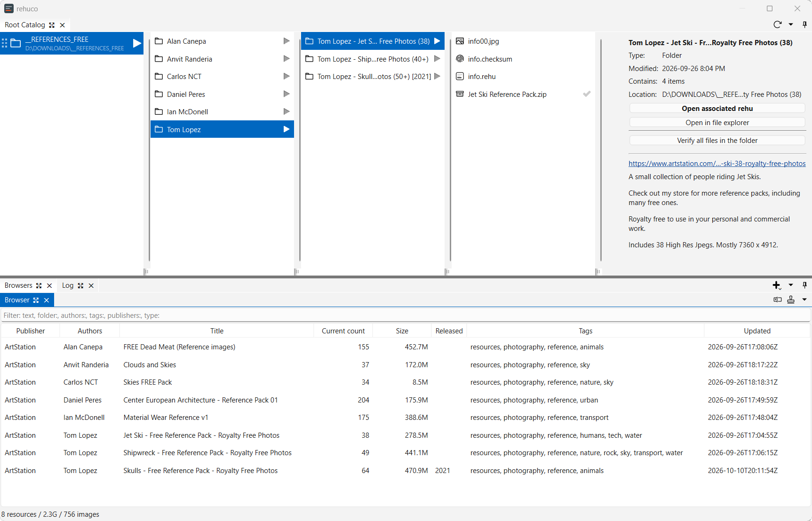The height and width of the screenshot is (521, 812).
Task: Click the rename field icon in the Browser toolbar
Action: click(777, 300)
